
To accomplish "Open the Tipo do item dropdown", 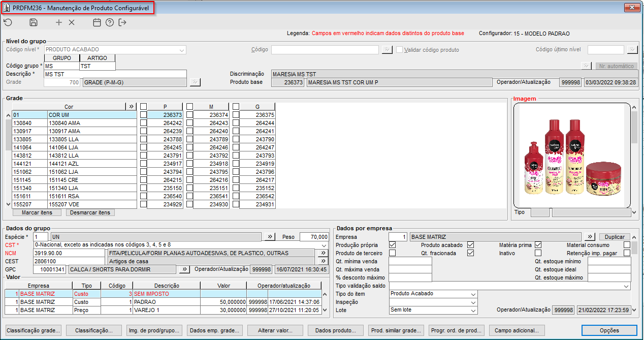I will (x=473, y=294).
